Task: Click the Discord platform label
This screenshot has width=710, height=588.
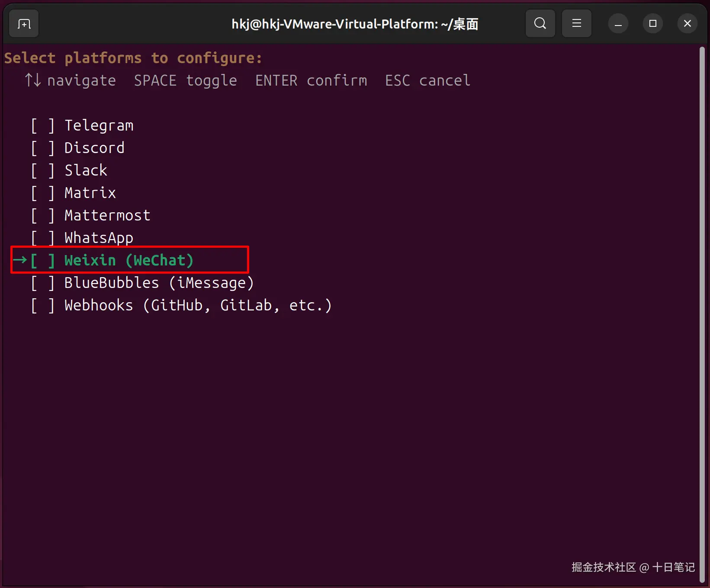Action: [x=95, y=148]
